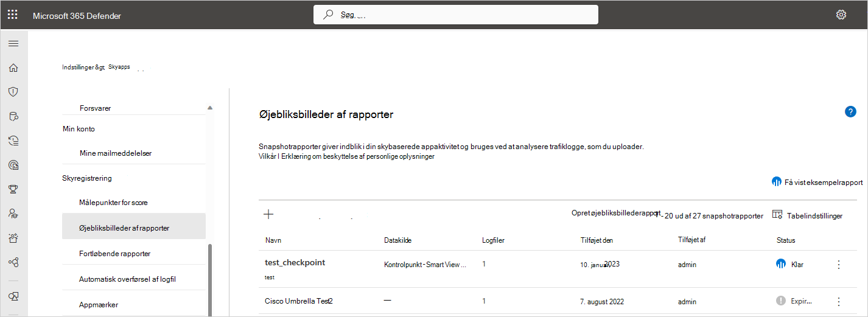Click the Indstillinger breadcrumb link
Image resolution: width=868 pixels, height=317 pixels.
pyautogui.click(x=83, y=68)
